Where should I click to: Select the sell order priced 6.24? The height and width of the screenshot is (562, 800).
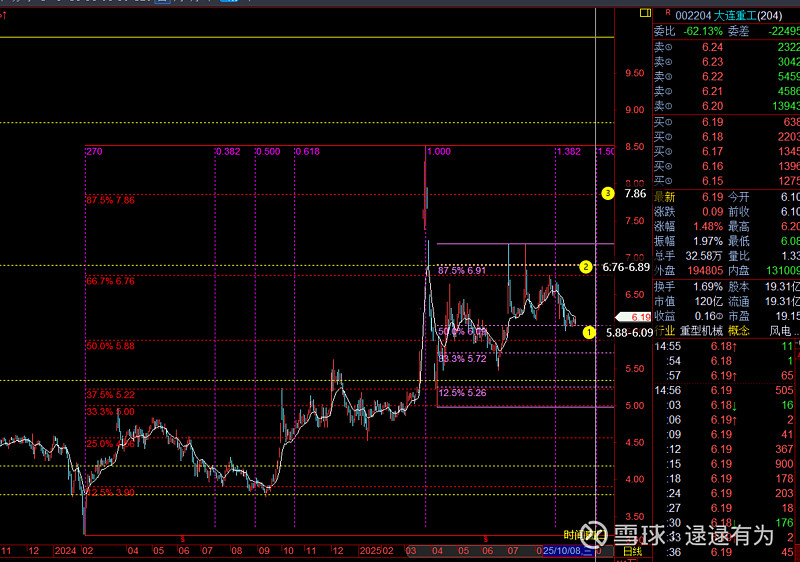(727, 47)
